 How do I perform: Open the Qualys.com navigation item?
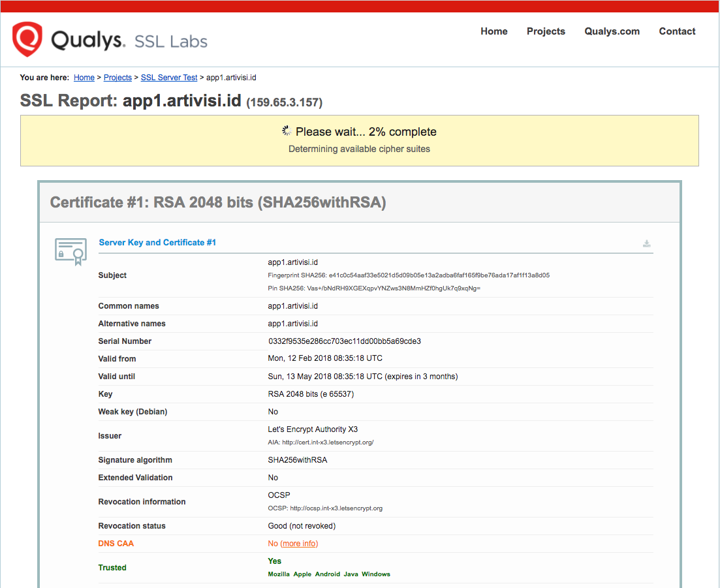point(612,31)
